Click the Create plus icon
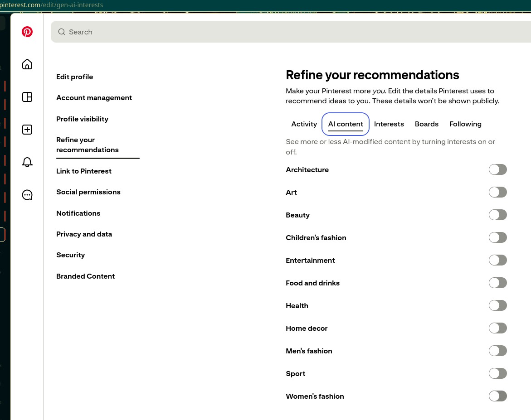The height and width of the screenshot is (420, 531). click(27, 130)
